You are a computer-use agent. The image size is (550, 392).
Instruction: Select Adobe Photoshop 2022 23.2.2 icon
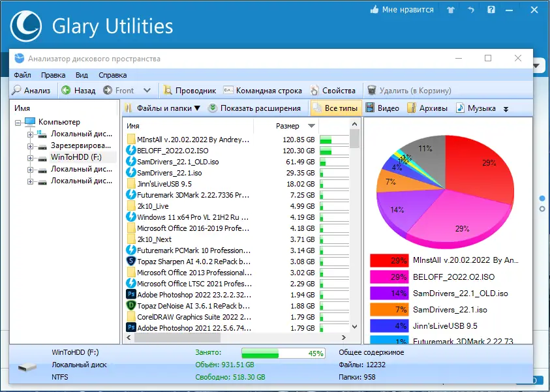pyautogui.click(x=131, y=295)
